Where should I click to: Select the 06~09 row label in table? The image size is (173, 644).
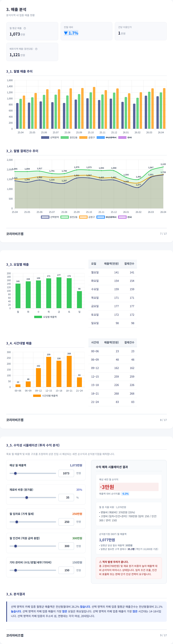click(95, 360)
